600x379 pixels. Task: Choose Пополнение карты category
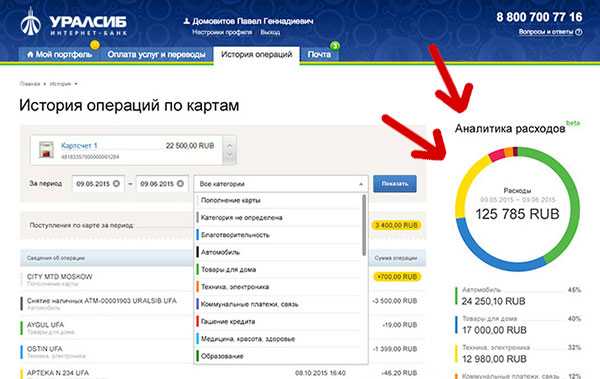pos(278,200)
